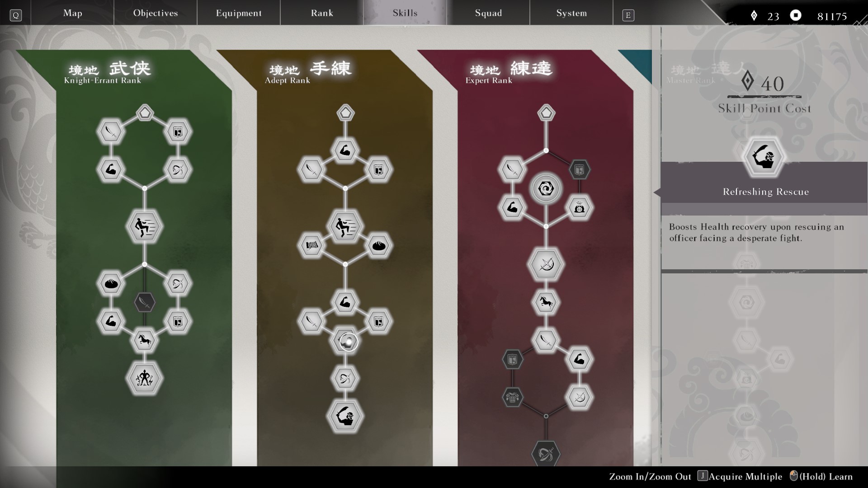Image resolution: width=868 pixels, height=488 pixels.
Task: Select Knight-Errant Rank's top pentagon node
Action: point(145,113)
